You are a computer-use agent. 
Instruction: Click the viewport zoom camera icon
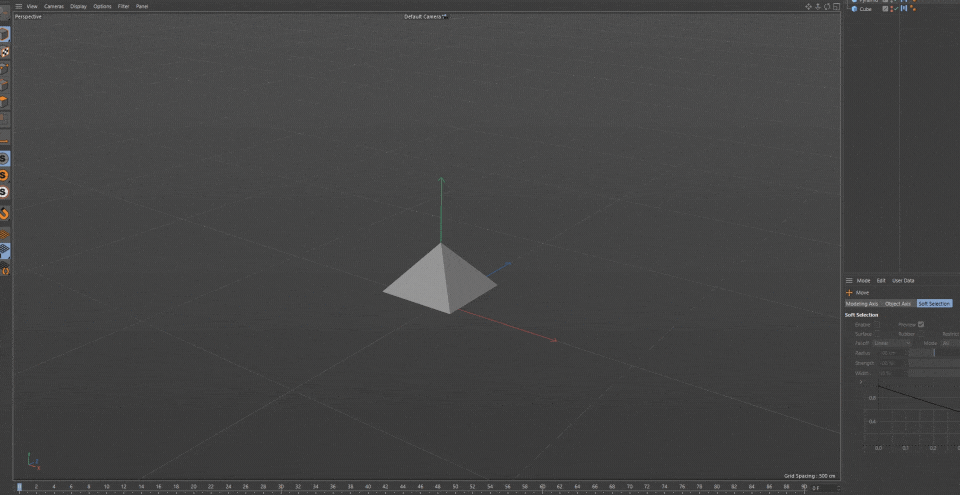817,6
